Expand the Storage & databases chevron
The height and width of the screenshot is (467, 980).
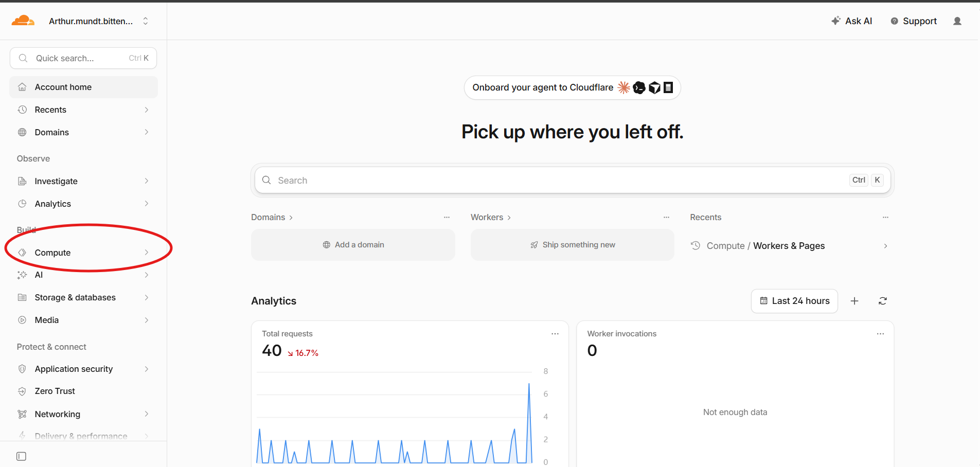tap(147, 297)
